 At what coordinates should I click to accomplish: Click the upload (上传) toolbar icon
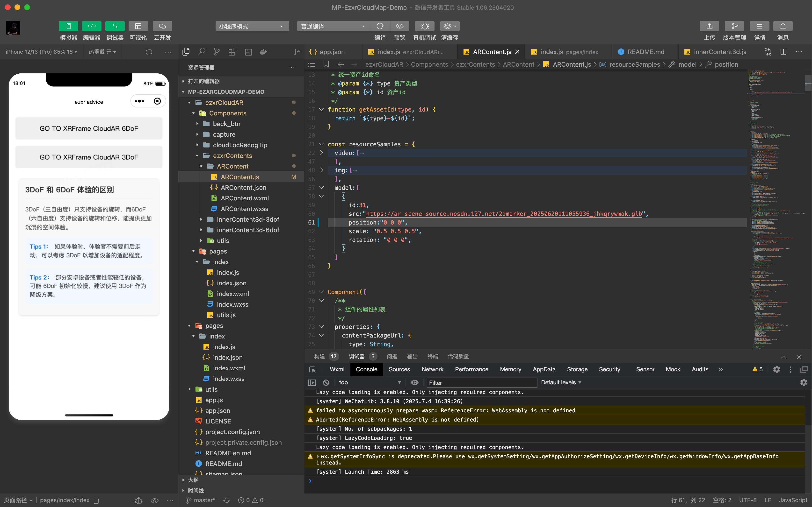coord(709,26)
